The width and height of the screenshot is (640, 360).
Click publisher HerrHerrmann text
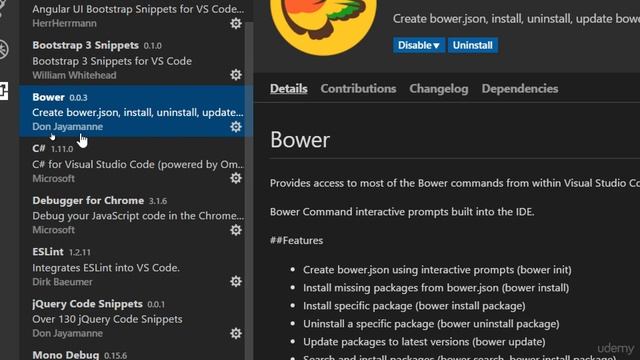coord(64,23)
